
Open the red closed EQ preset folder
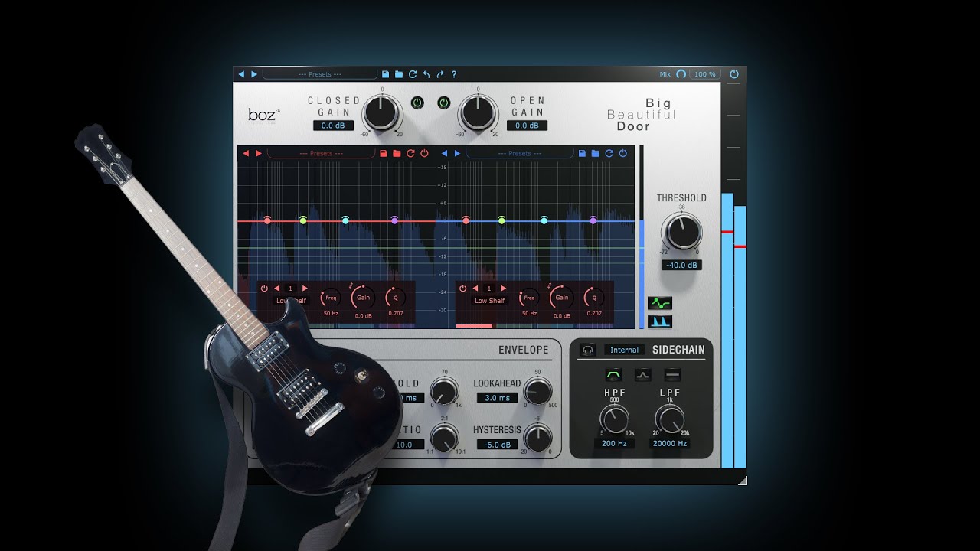397,153
